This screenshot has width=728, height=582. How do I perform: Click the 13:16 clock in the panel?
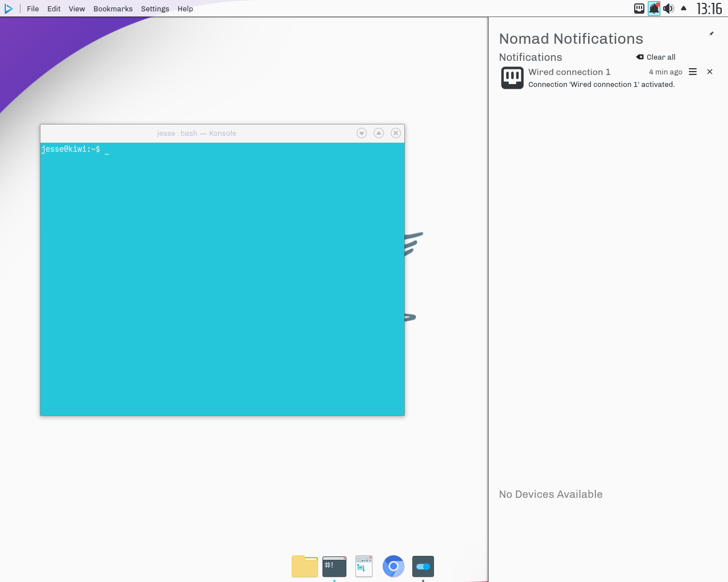[709, 9]
